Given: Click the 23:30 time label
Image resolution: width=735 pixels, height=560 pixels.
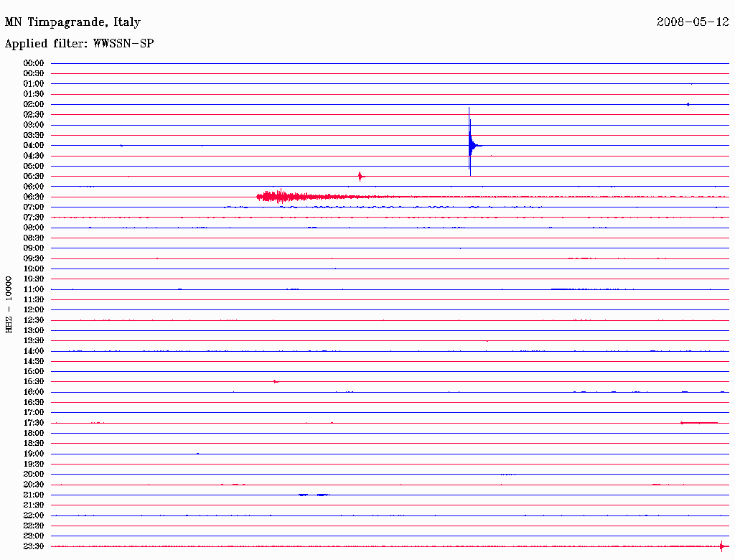Looking at the screenshot, I should [x=34, y=546].
